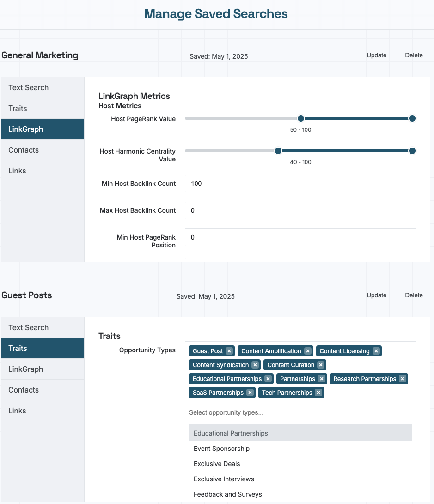
Task: Open Traits tab in General Marketing
Action: click(x=43, y=108)
